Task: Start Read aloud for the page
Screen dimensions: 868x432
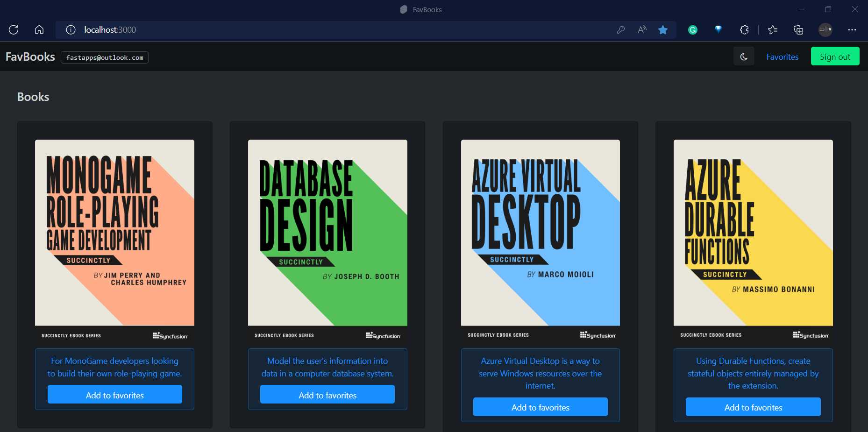Action: pos(641,29)
